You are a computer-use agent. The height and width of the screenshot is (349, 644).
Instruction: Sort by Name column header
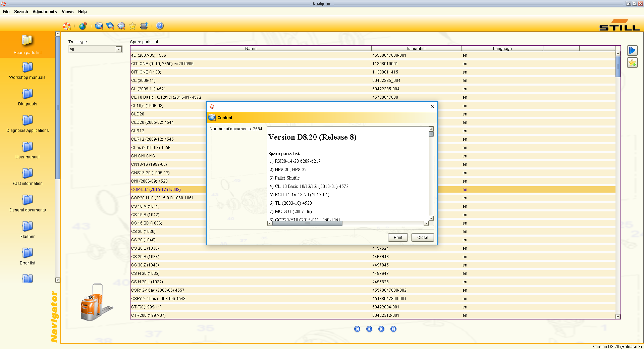(x=251, y=48)
